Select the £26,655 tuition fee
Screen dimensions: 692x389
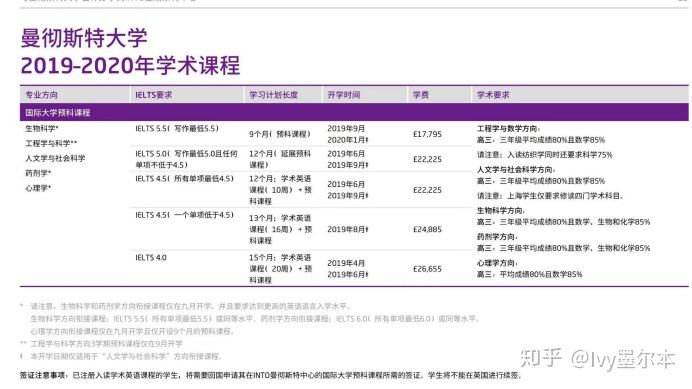coord(427,269)
